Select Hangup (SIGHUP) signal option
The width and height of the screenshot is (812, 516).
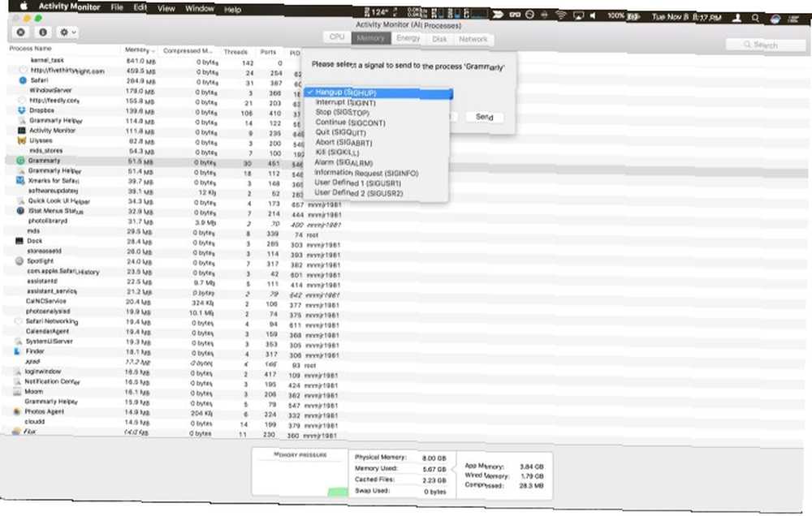378,92
